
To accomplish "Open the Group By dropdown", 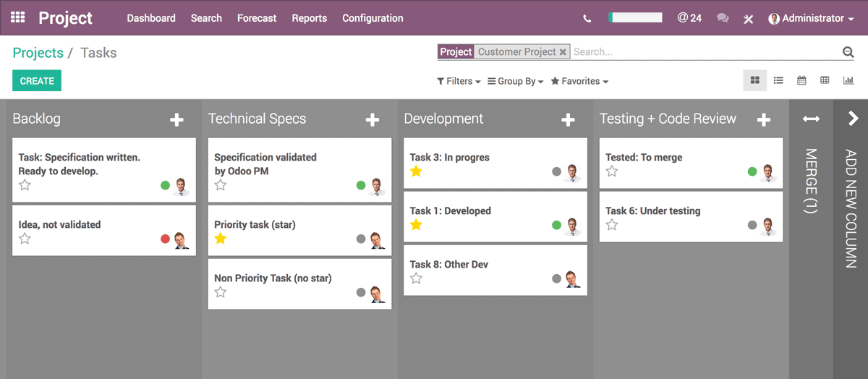I will point(516,82).
